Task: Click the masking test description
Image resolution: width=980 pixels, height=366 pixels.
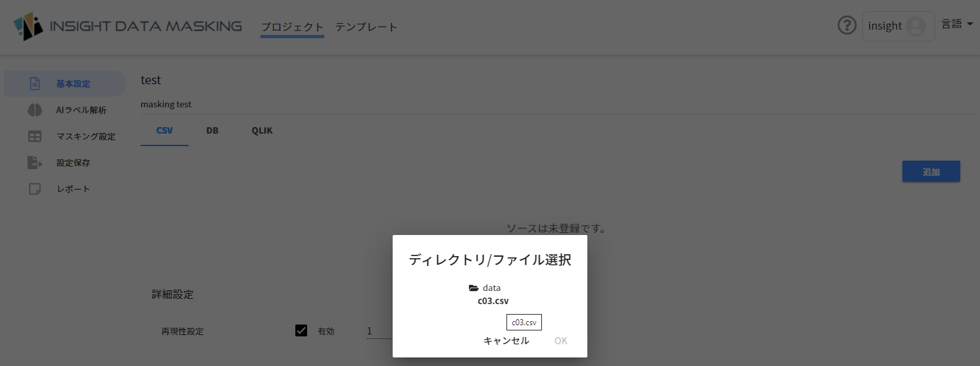Action: (166, 104)
